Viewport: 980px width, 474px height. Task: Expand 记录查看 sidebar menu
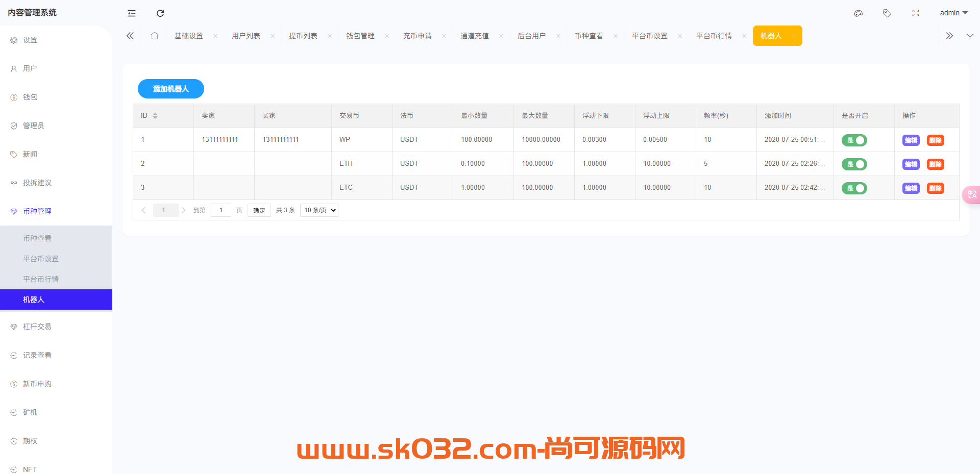click(56, 355)
